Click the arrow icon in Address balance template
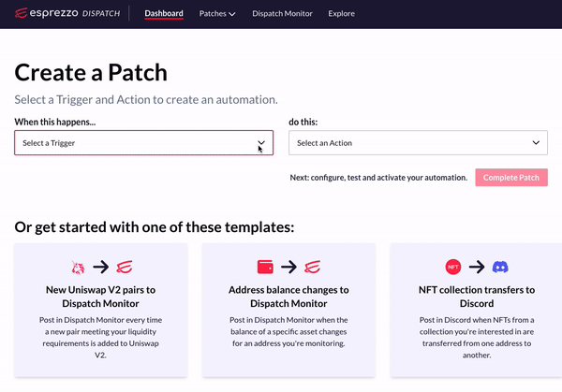The image size is (562, 392). tap(288, 267)
